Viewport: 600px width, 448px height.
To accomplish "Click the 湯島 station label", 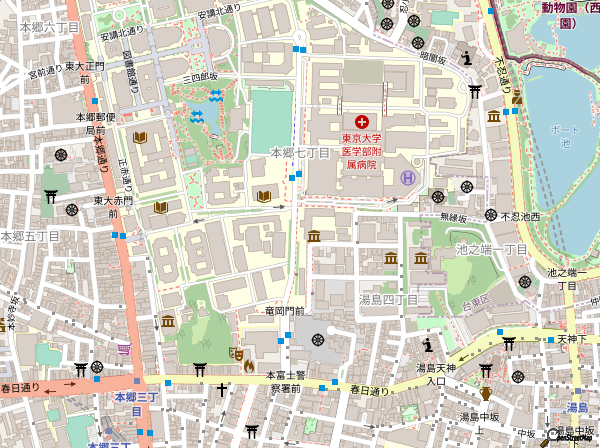I will (577, 407).
